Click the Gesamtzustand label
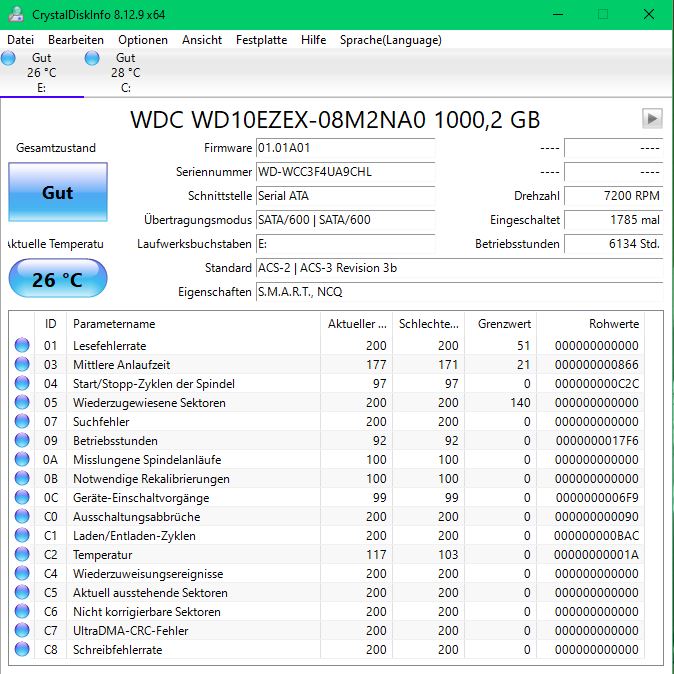 pos(56,148)
